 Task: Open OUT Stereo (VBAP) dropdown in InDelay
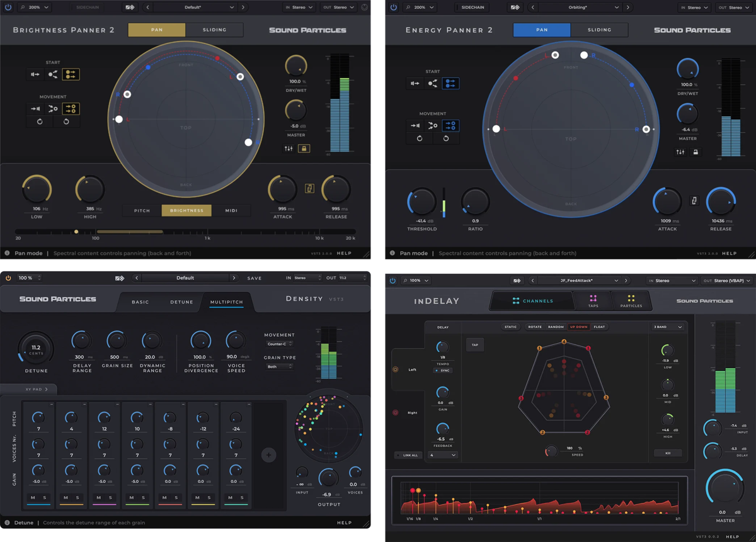click(x=726, y=280)
